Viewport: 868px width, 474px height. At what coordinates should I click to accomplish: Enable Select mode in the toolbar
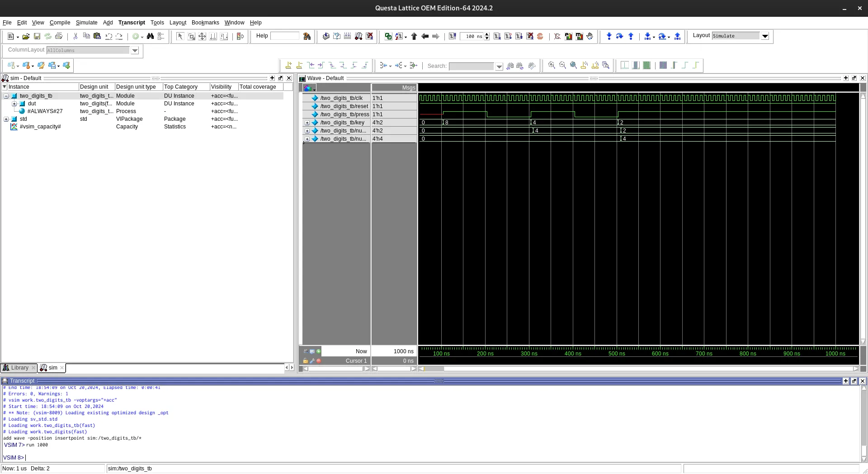179,36
